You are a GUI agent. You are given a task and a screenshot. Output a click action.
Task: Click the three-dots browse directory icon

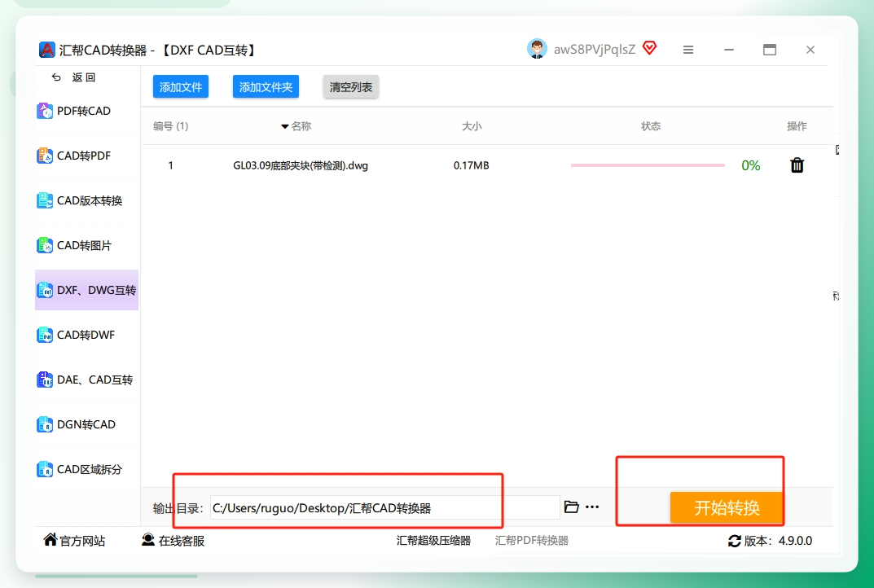tap(592, 507)
